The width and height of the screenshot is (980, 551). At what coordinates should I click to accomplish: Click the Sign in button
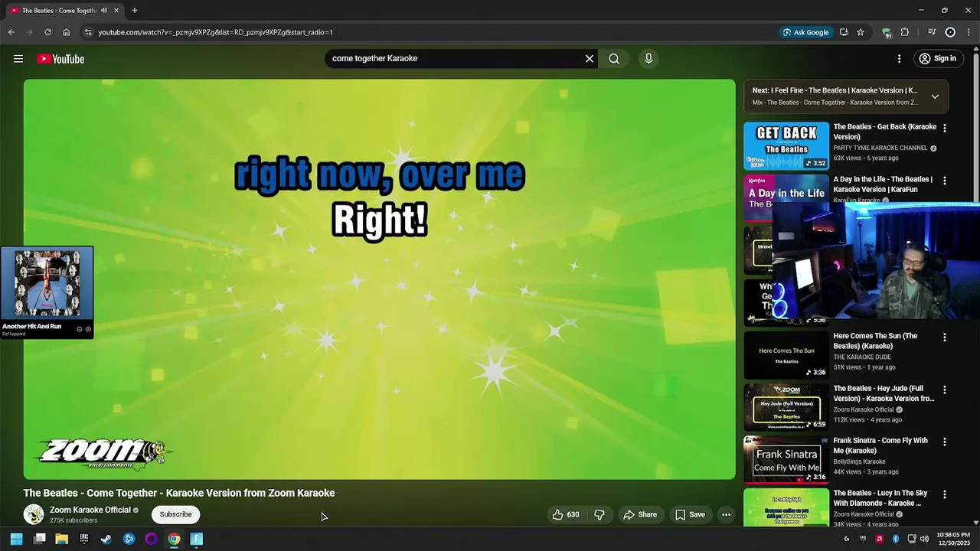[x=938, y=59]
